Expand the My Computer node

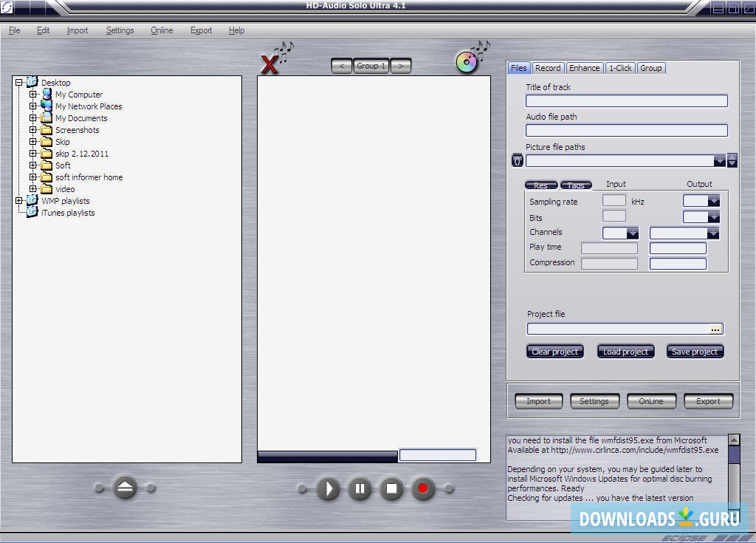32,95
